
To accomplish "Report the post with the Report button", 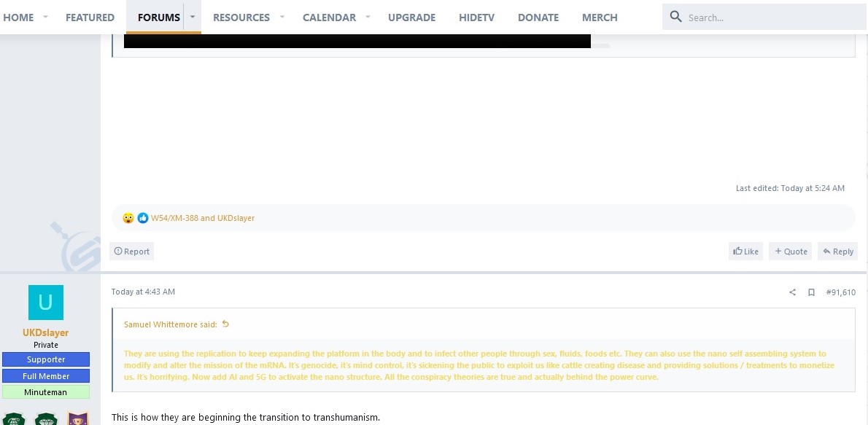I will click(x=132, y=252).
